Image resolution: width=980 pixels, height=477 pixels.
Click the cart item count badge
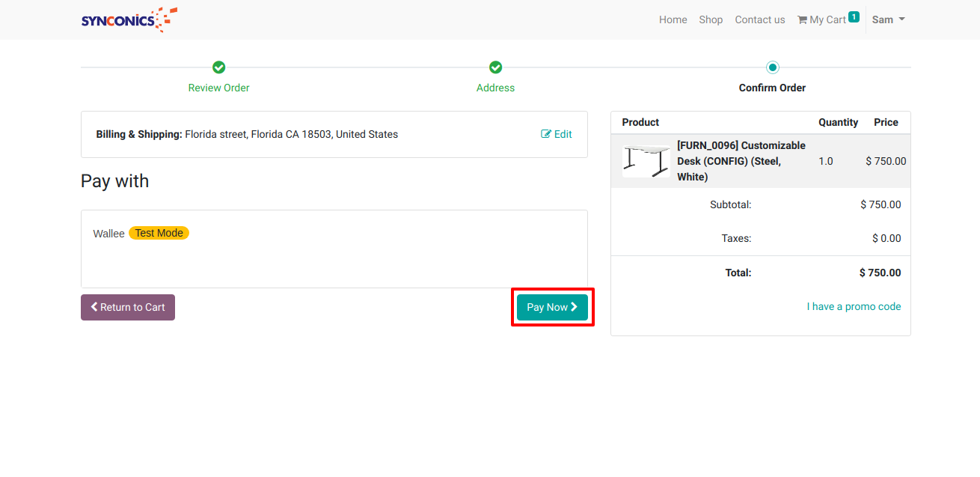tap(854, 16)
